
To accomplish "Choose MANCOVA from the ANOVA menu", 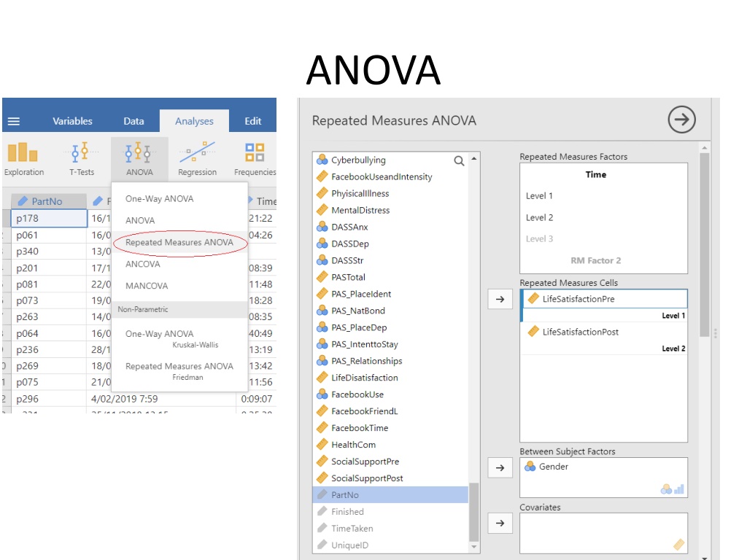I will (x=147, y=286).
